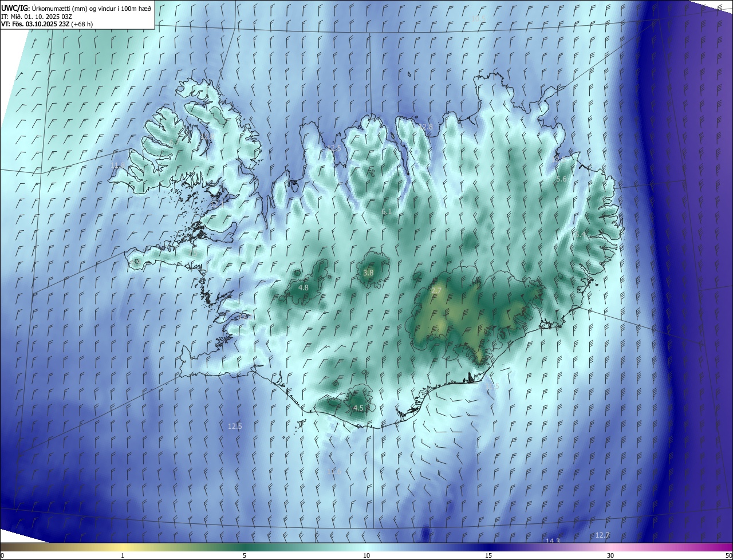Click the pale cyan color above the 10 tick
Viewport: 733px width, 560px height.
tap(366, 547)
